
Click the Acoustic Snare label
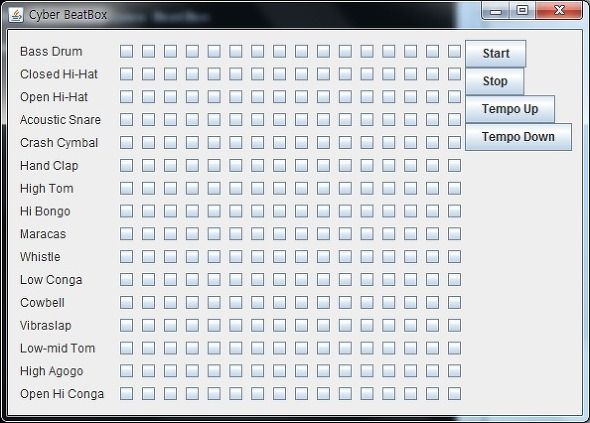pyautogui.click(x=61, y=120)
